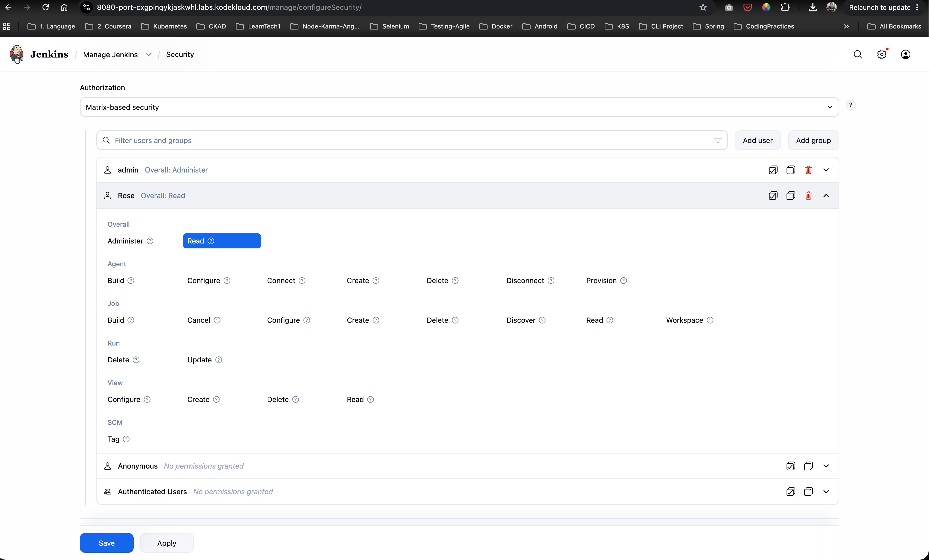Expand the Anonymous permissions row
This screenshot has height=560, width=929.
coord(826,466)
